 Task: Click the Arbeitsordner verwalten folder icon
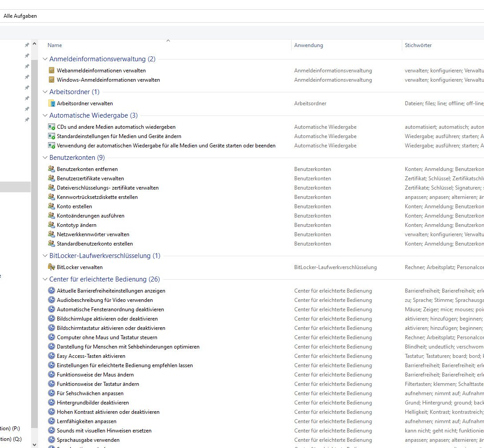point(52,103)
